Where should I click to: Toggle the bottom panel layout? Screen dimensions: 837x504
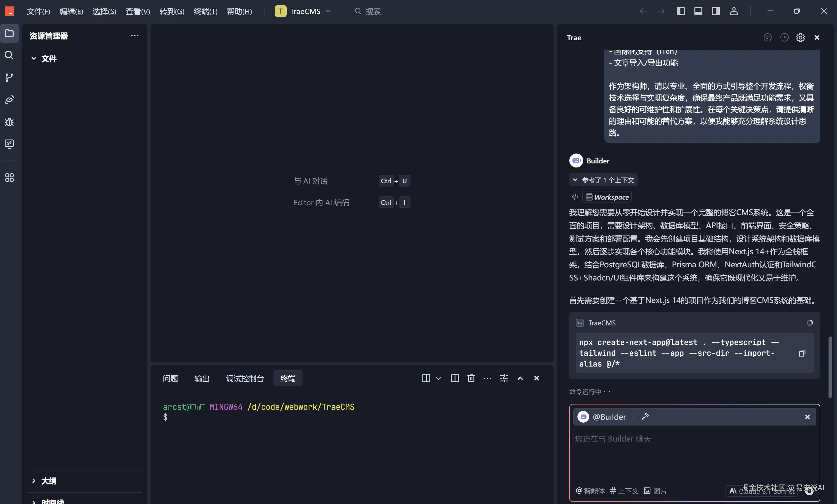(698, 11)
